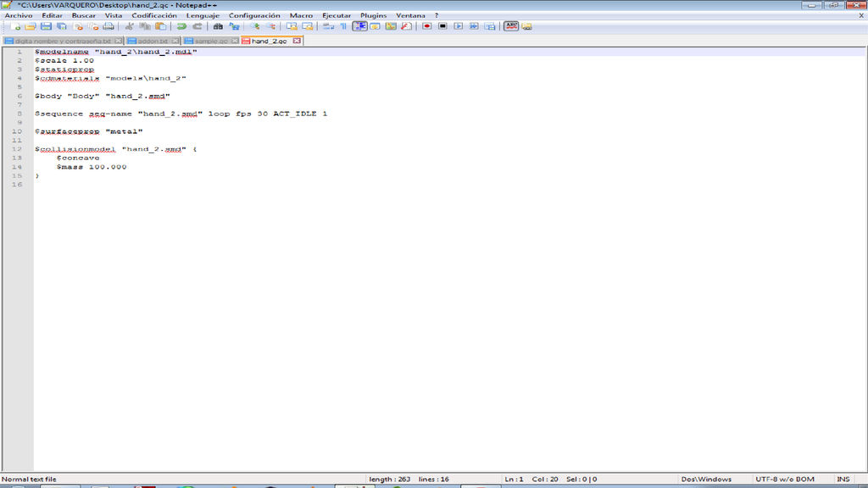
Task: Switch to the sample.qc tab
Action: tap(211, 41)
